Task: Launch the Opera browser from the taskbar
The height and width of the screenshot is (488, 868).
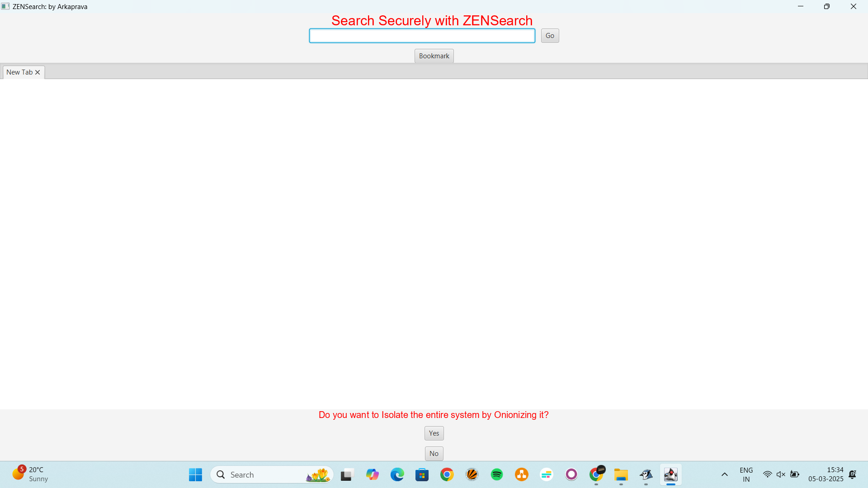Action: click(x=571, y=474)
